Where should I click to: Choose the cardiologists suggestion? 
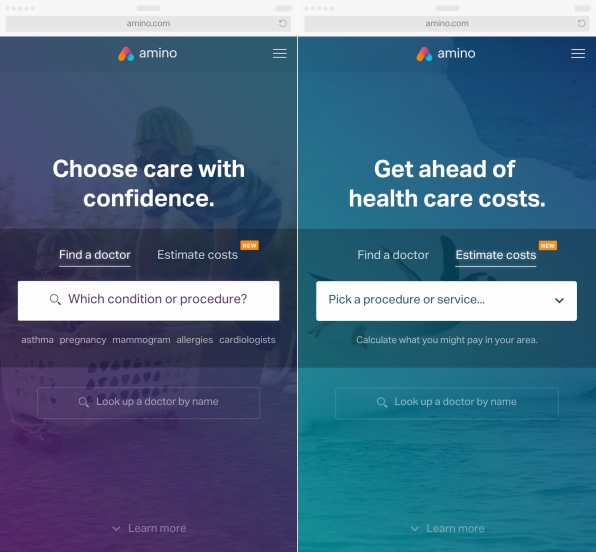tap(247, 340)
